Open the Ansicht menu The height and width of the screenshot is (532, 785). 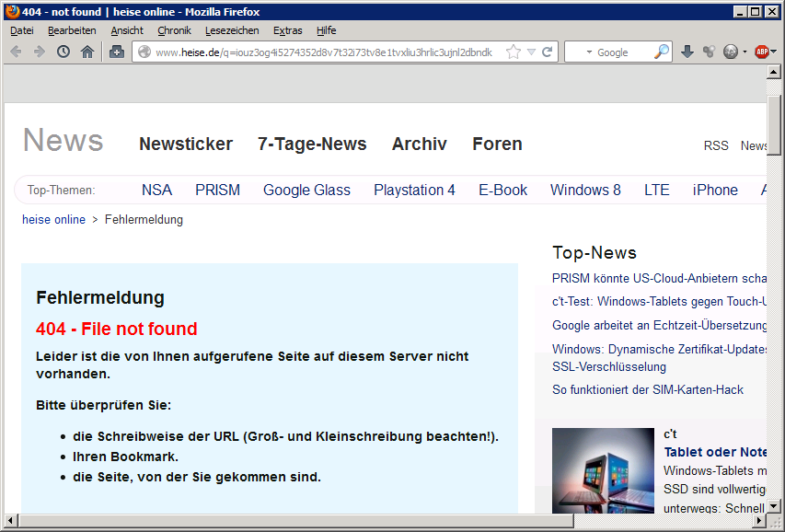(127, 30)
